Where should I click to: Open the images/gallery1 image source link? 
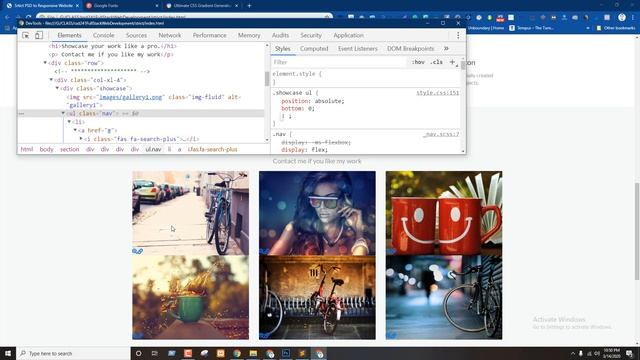131,97
